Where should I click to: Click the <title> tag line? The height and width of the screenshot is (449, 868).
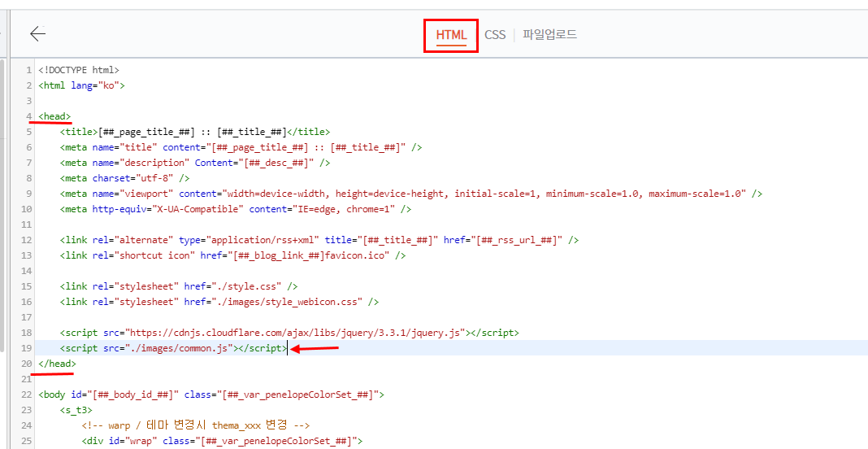click(x=195, y=132)
